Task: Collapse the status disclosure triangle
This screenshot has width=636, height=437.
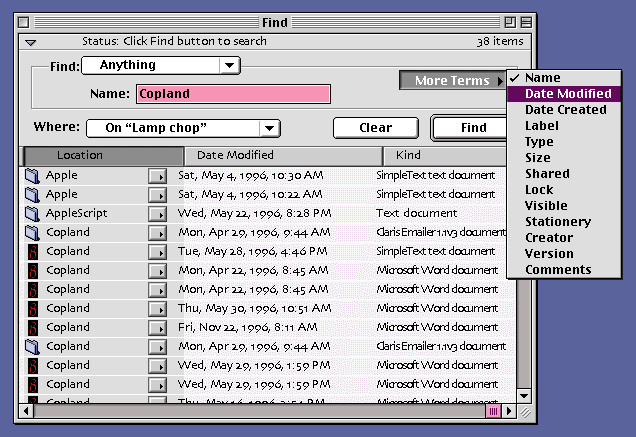Action: 30,42
